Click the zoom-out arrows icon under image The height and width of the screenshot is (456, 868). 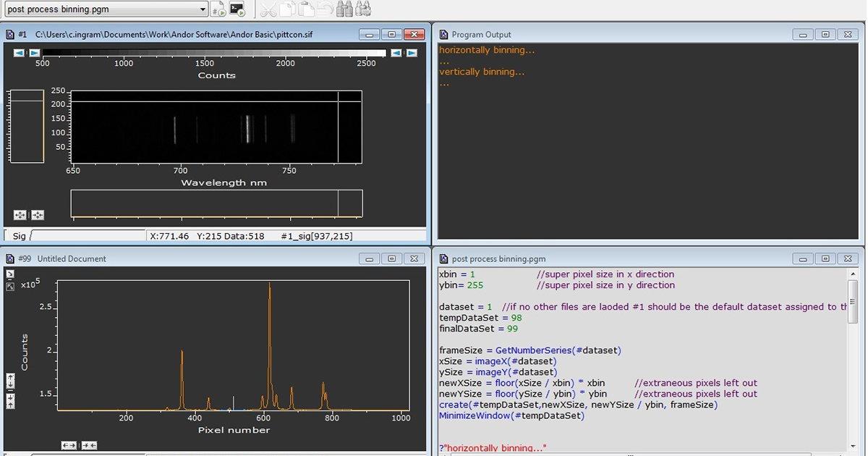click(x=20, y=215)
